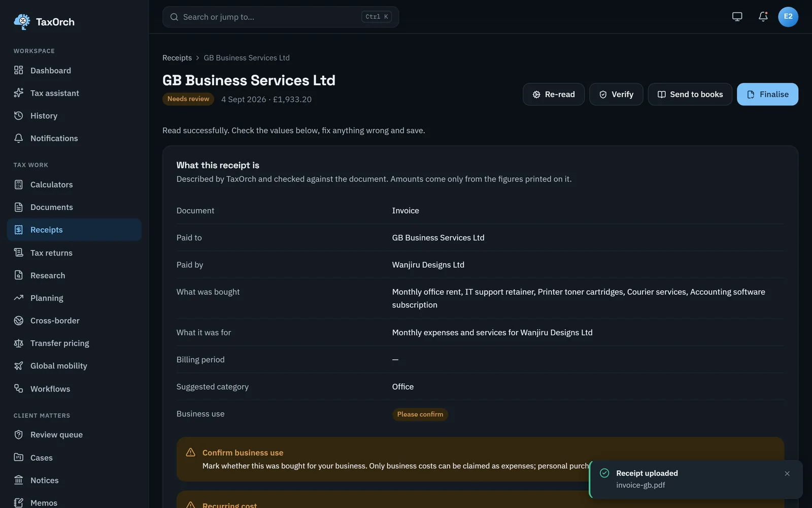
Task: Click the Ctrl K shortcut badge
Action: [377, 17]
